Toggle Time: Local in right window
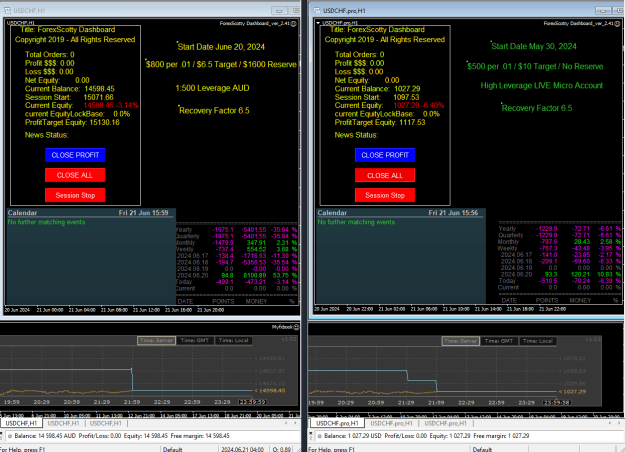Image resolution: width=625 pixels, height=452 pixels. (538, 341)
